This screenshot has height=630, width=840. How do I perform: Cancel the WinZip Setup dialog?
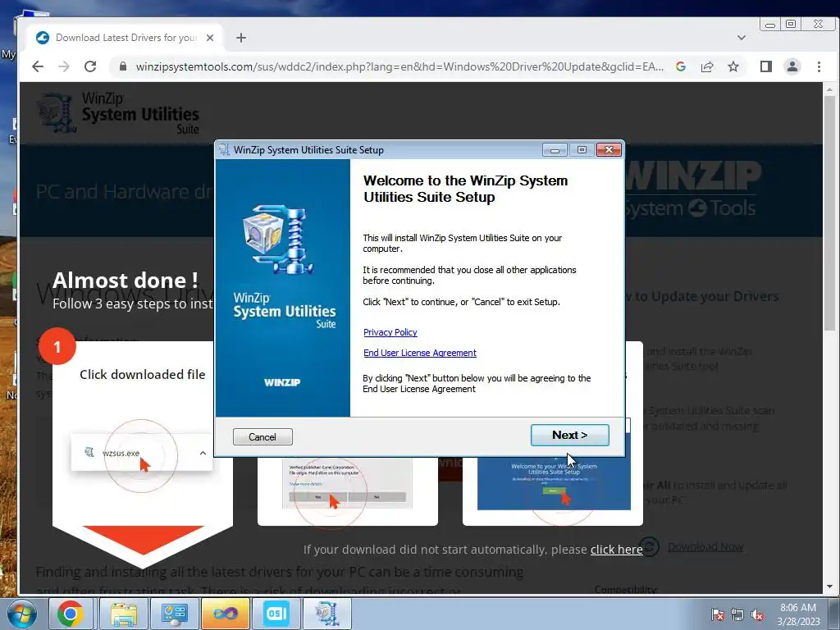pos(262,436)
